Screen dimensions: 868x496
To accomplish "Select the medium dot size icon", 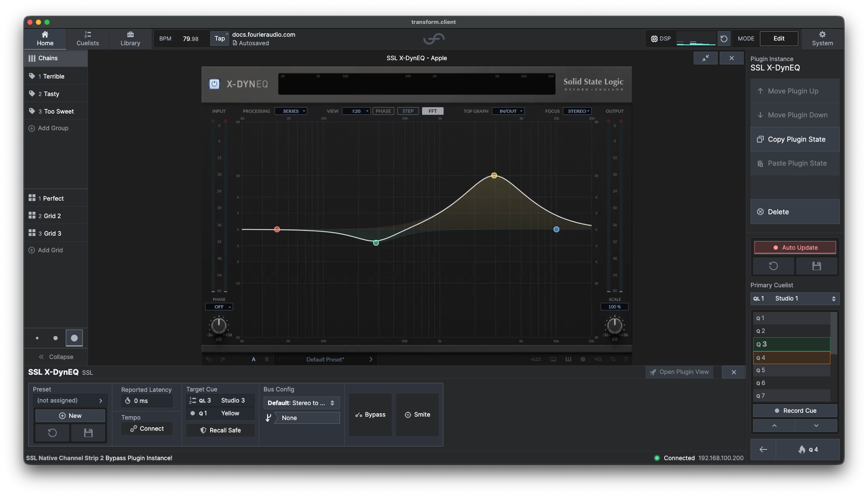I will coord(56,338).
